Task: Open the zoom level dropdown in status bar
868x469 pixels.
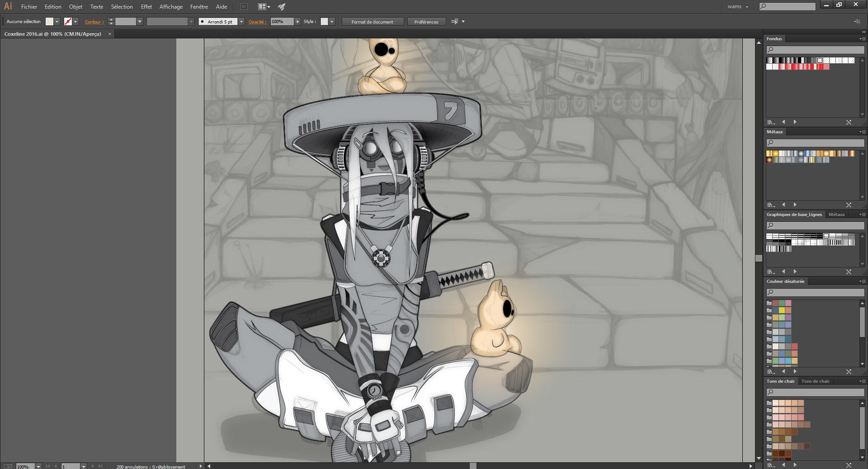Action: 38,466
